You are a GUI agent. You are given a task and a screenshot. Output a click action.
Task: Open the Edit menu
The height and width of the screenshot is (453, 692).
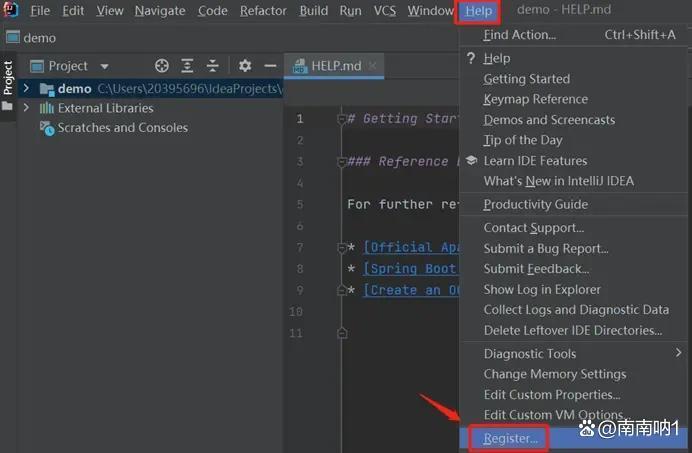click(73, 10)
